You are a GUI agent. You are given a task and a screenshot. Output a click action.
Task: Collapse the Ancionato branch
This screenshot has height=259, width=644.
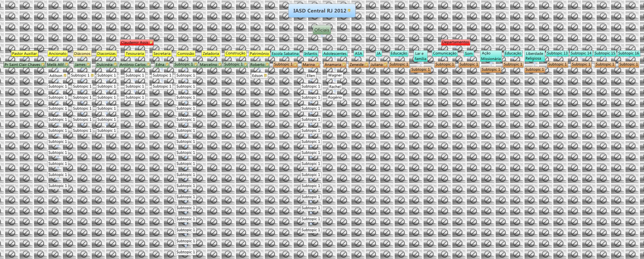coord(57,57)
